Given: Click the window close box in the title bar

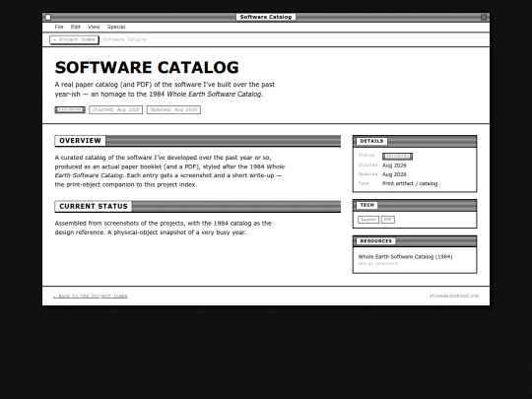Looking at the screenshot, I should [48, 17].
